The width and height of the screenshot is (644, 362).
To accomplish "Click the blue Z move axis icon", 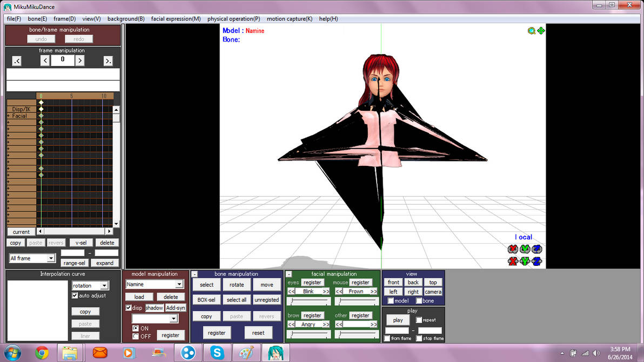I will point(536,262).
